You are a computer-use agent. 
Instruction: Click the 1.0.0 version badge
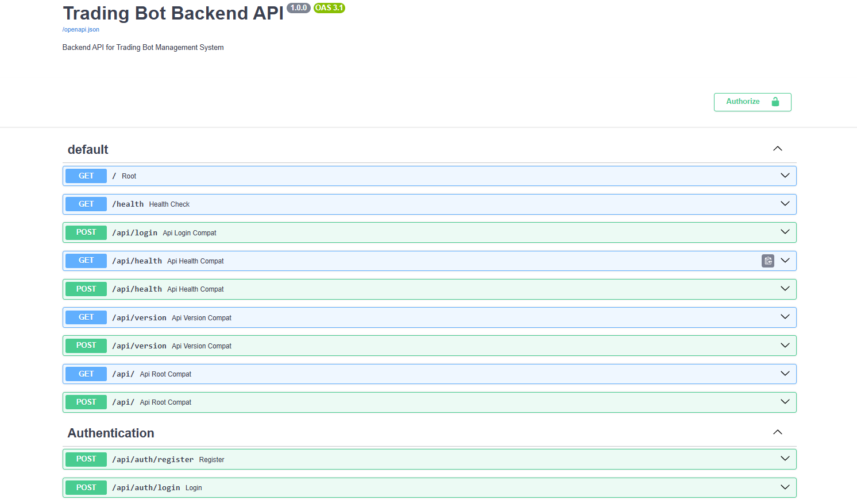point(298,8)
